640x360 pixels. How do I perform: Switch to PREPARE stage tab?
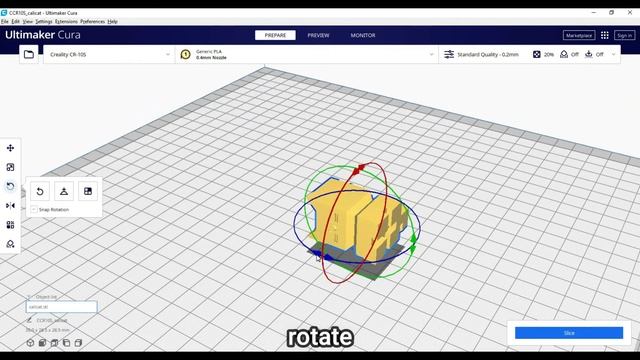[x=276, y=36]
